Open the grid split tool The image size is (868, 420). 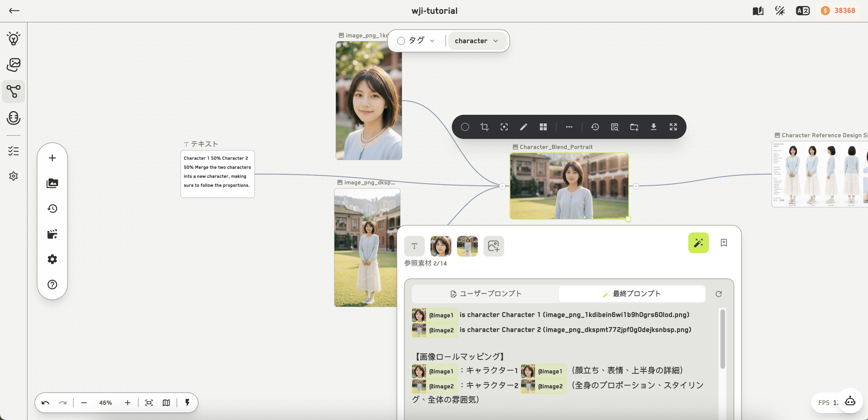click(543, 127)
